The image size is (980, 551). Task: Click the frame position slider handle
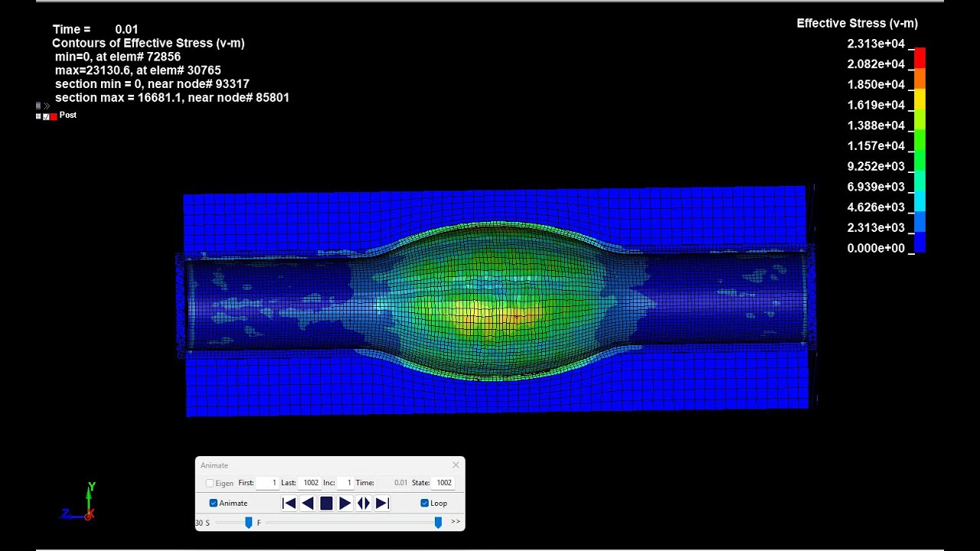[x=438, y=522]
